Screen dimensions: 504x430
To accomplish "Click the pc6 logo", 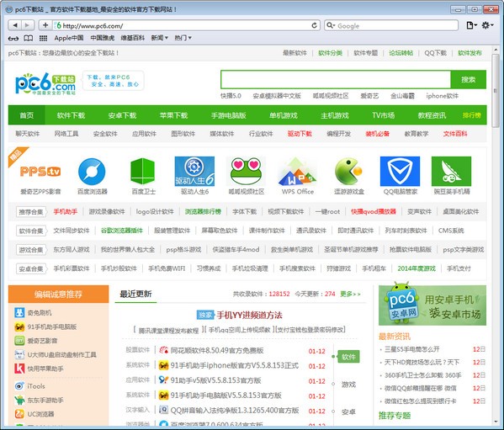I will coord(45,83).
